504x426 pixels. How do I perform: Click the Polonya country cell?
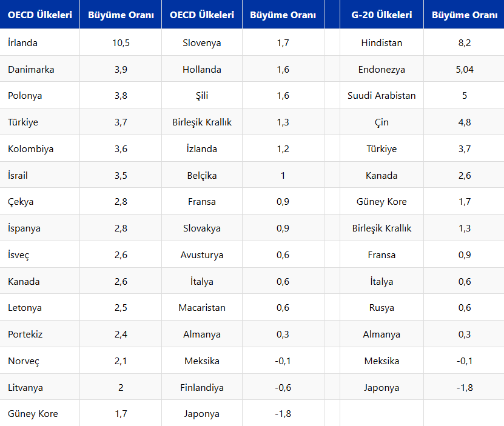25,96
